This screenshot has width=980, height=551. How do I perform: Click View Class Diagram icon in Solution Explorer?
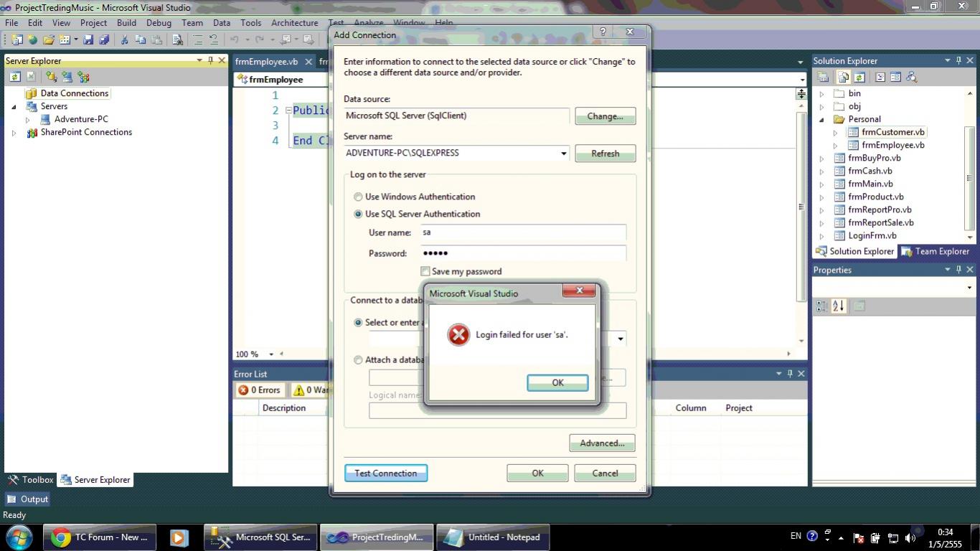pyautogui.click(x=912, y=77)
